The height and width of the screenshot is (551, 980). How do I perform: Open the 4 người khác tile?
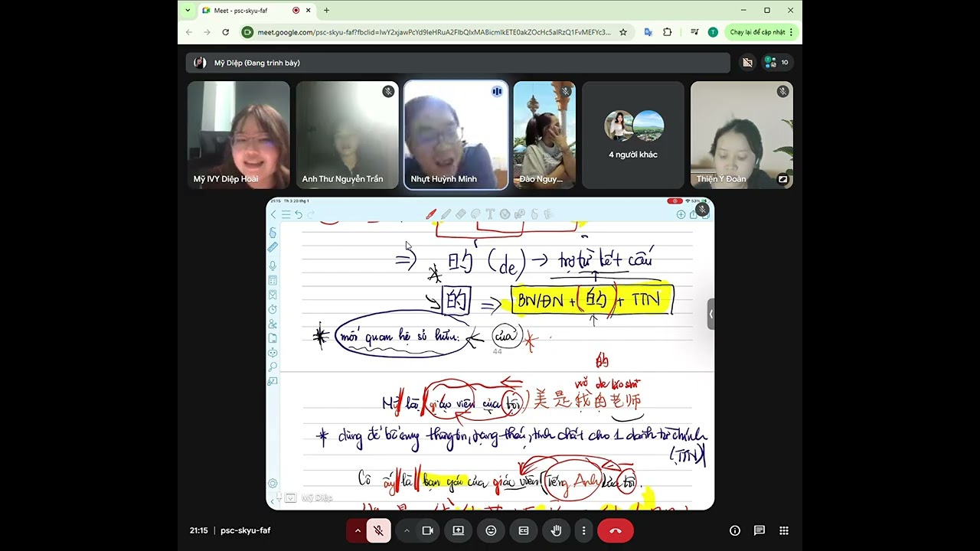click(x=633, y=135)
